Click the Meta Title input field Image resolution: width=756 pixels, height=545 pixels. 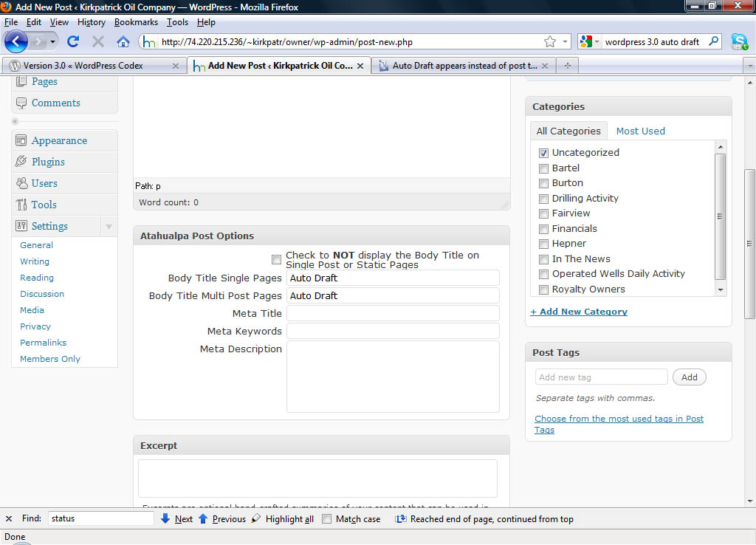click(393, 314)
